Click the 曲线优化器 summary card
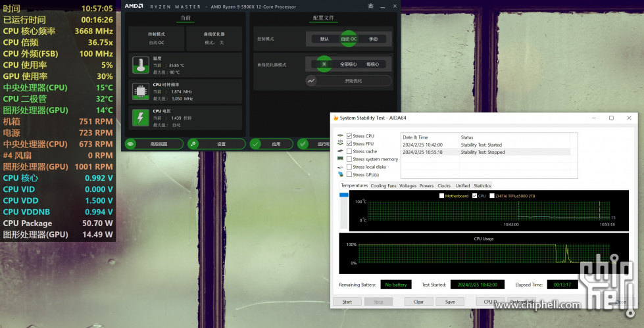This screenshot has width=644, height=328. tap(214, 39)
